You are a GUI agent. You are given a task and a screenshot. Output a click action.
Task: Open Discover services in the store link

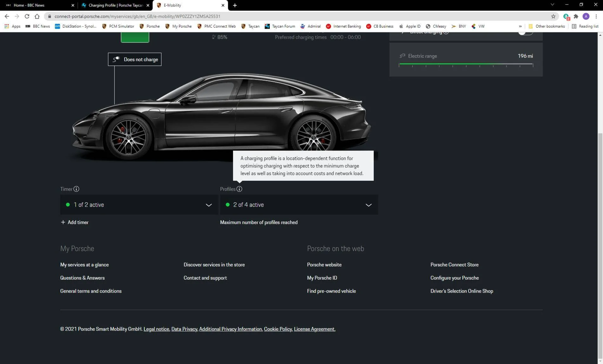(x=214, y=265)
